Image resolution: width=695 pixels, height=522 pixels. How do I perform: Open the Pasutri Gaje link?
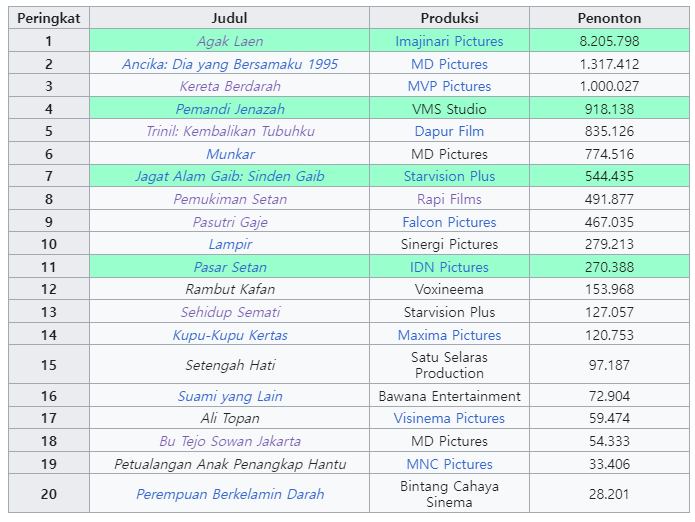[x=230, y=222]
